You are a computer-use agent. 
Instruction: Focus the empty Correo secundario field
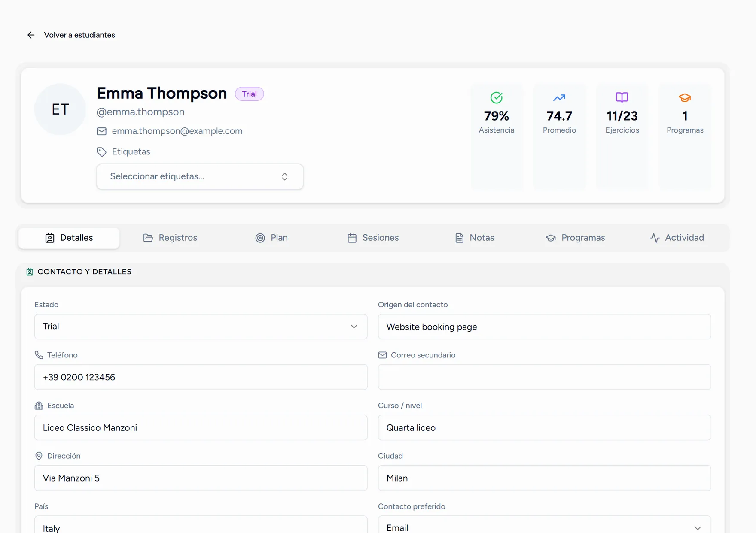pos(544,377)
